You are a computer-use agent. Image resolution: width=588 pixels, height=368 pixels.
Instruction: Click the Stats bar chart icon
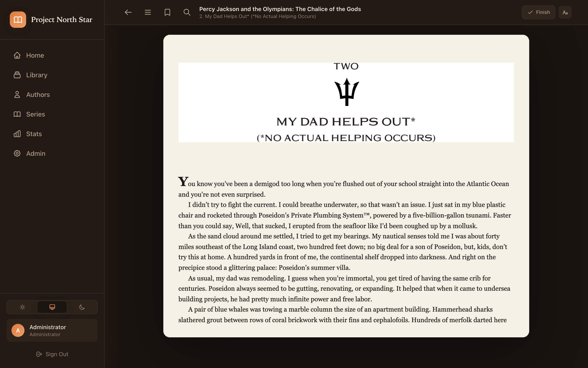(x=17, y=134)
